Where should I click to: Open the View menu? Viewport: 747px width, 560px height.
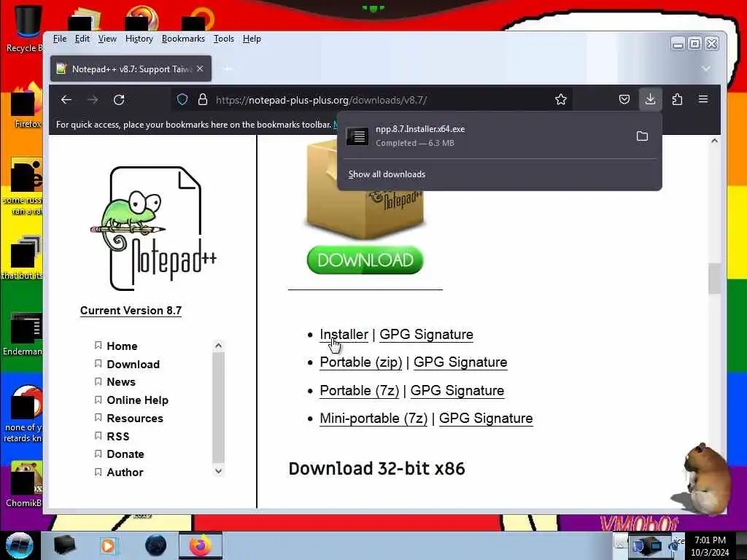coord(107,39)
